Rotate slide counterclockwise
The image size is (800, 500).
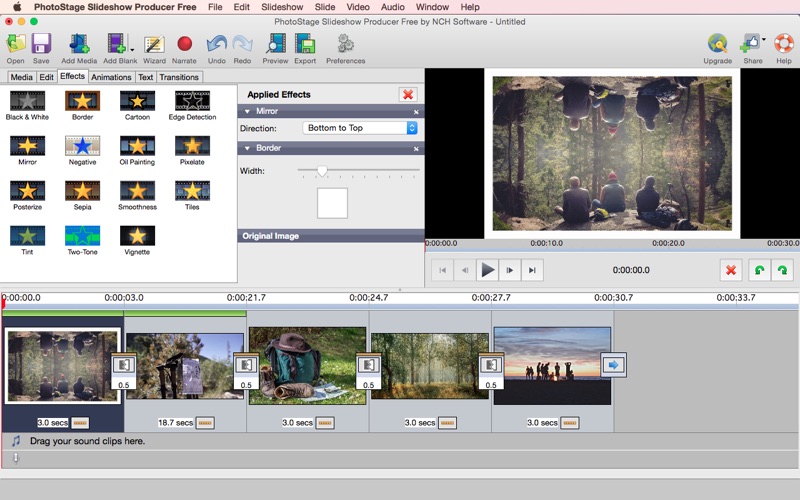759,270
